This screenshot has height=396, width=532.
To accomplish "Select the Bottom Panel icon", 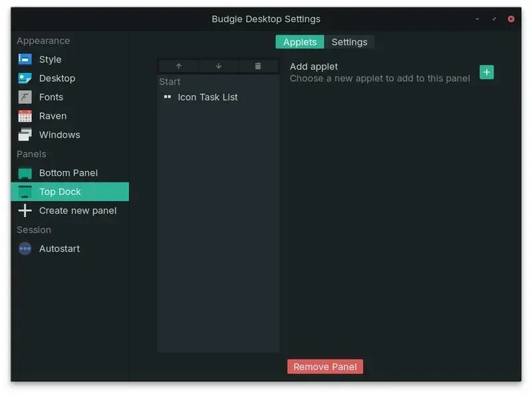I will (x=25, y=173).
